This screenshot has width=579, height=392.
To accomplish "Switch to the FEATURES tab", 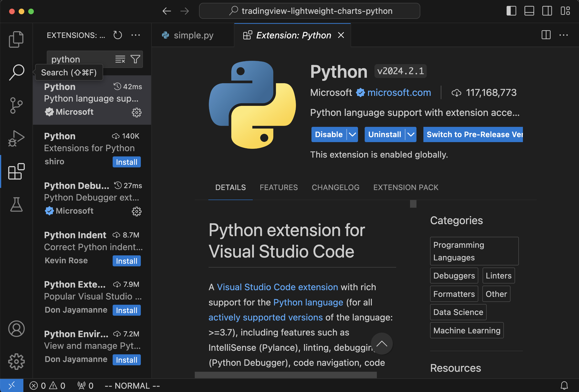I will pos(279,187).
